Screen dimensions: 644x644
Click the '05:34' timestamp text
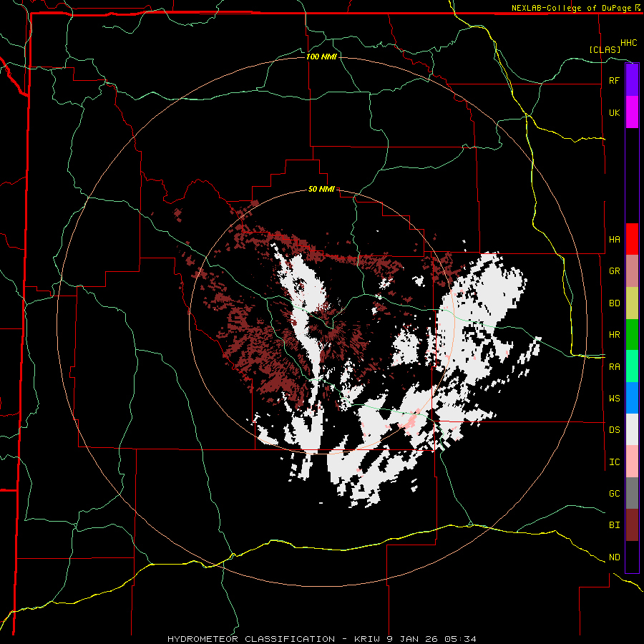coord(462,639)
